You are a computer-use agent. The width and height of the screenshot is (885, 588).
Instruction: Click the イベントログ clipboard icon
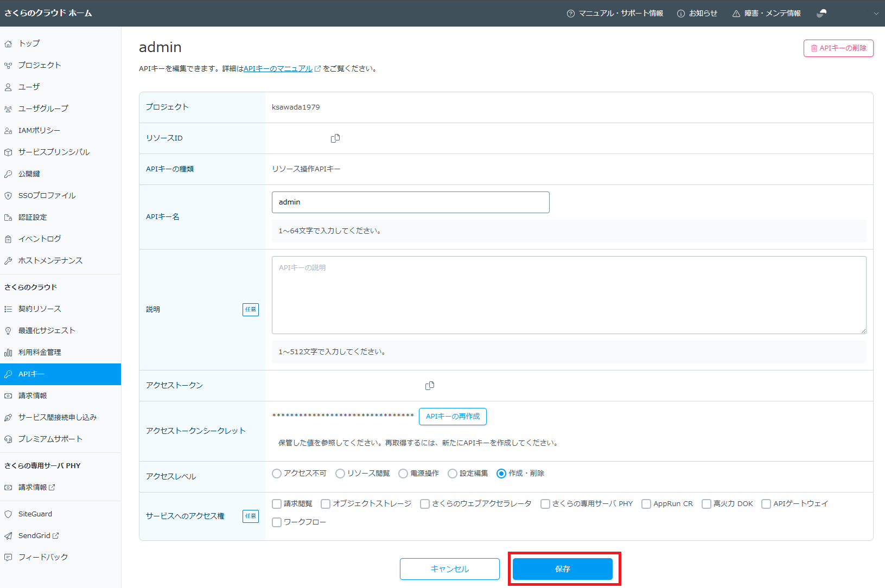(x=8, y=239)
